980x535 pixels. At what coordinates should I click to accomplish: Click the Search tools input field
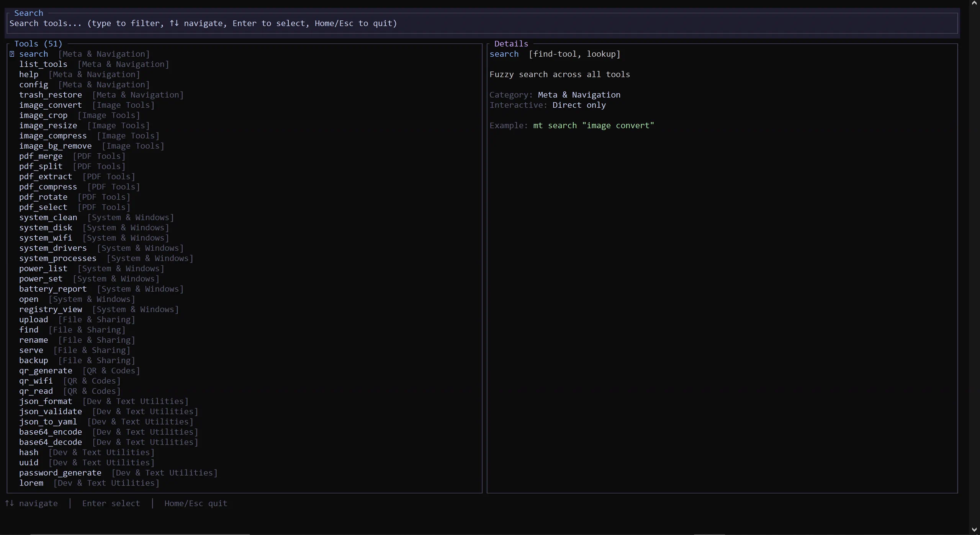click(483, 23)
